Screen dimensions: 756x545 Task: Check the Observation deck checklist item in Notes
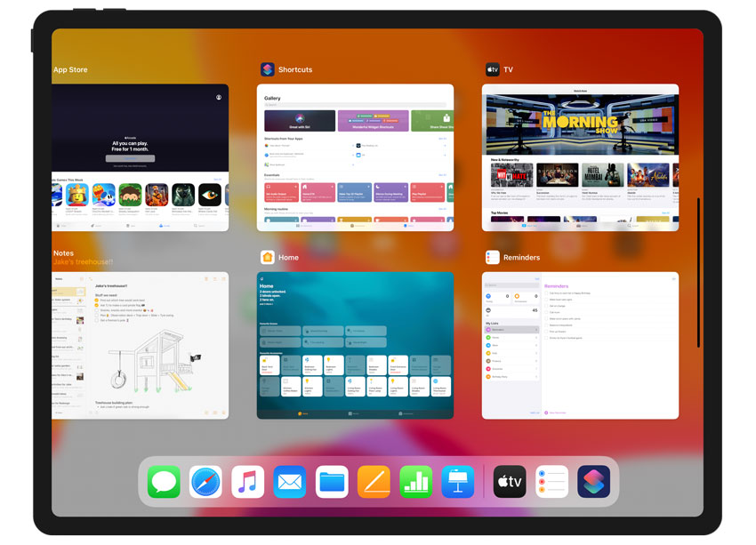click(x=96, y=316)
